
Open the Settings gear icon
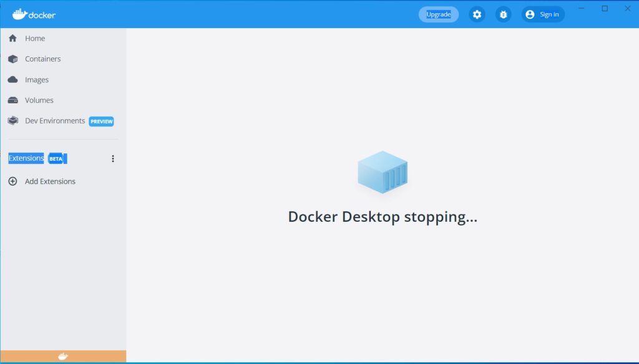coord(477,15)
